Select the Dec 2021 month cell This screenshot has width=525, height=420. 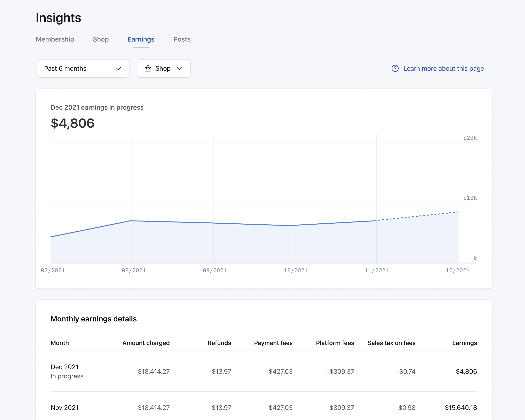(65, 367)
